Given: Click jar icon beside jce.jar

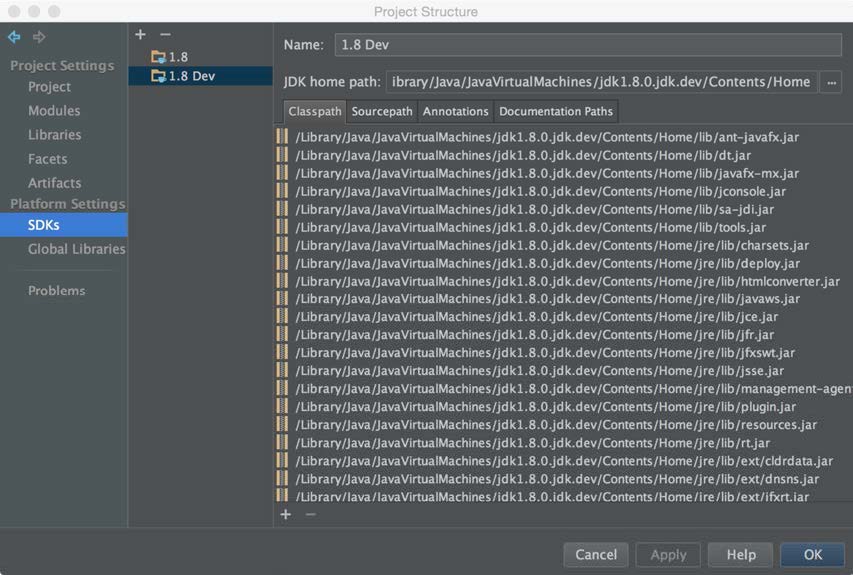Looking at the screenshot, I should [282, 316].
